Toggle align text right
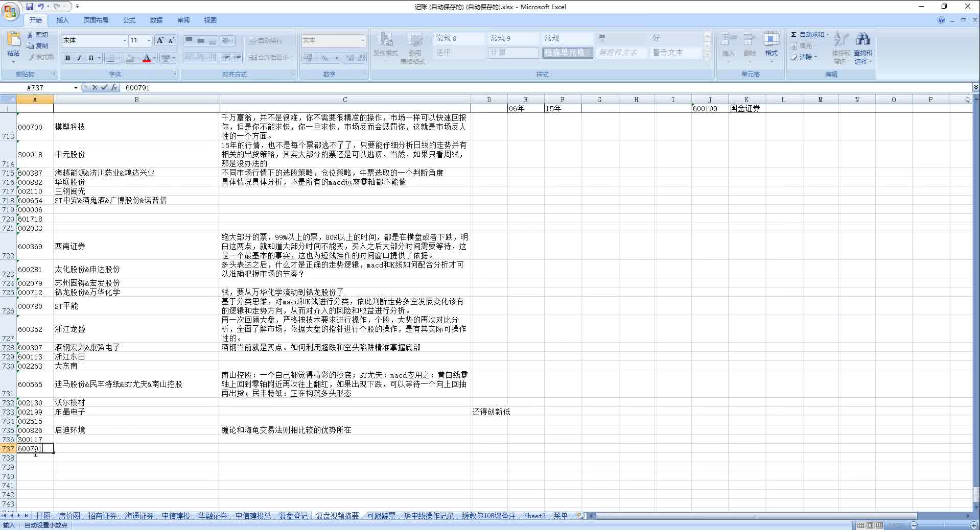The width and height of the screenshot is (980, 530). pyautogui.click(x=213, y=58)
